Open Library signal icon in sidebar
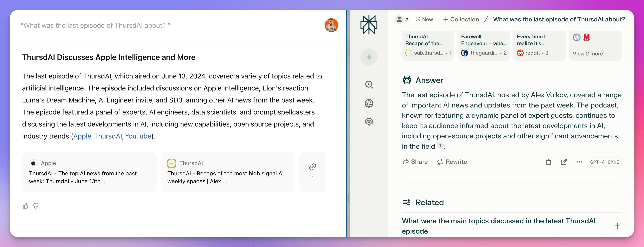Screen dimensions: 644x247 [x=369, y=122]
